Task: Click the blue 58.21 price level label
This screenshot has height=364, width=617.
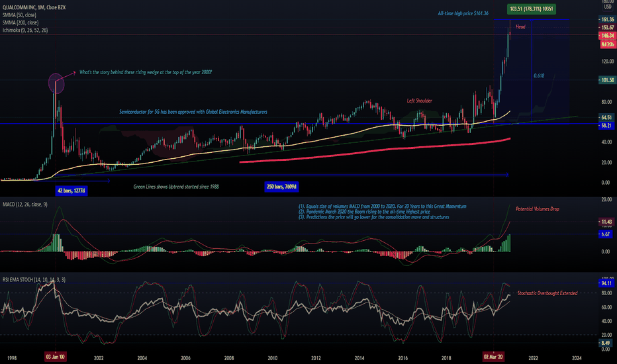Action: 607,126
